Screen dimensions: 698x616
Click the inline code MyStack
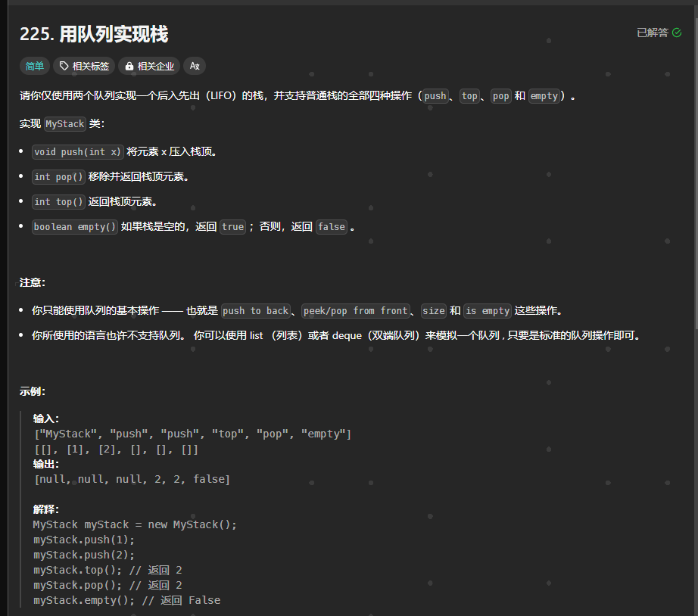pyautogui.click(x=65, y=124)
